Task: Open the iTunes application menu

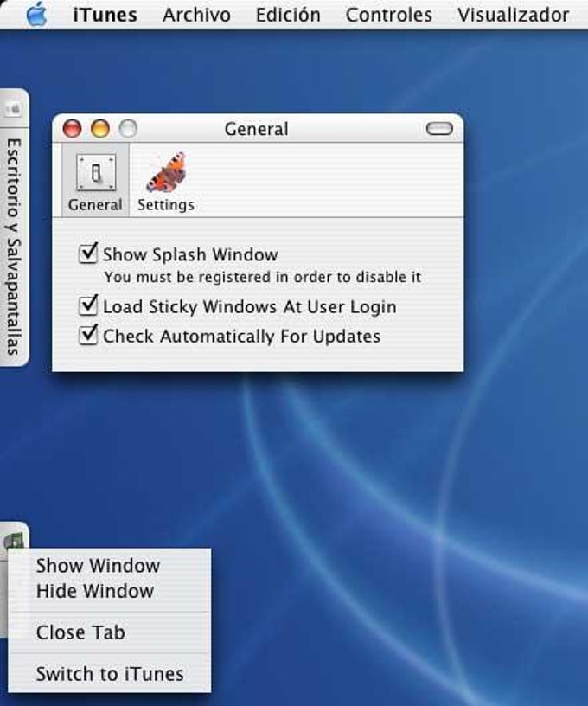Action: click(105, 15)
